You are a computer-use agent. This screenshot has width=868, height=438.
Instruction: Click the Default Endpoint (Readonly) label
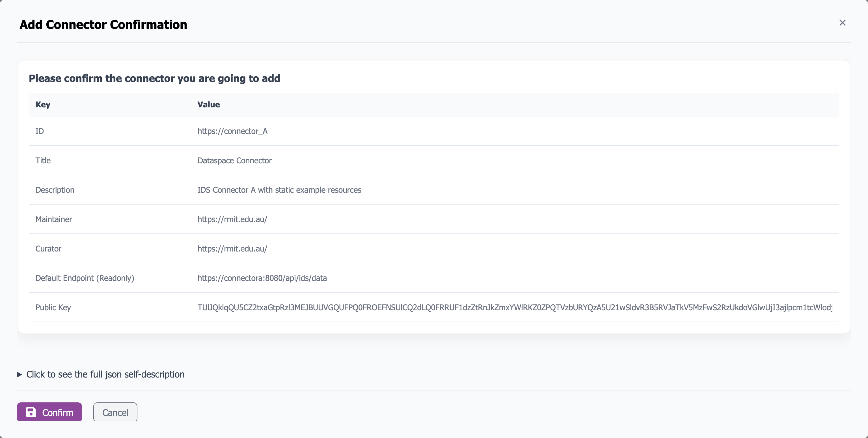pos(85,278)
